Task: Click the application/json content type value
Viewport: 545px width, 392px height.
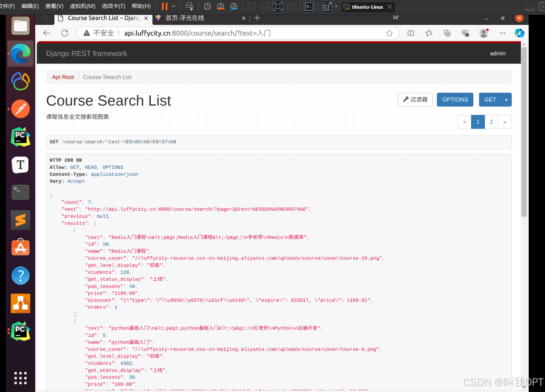Action: pyautogui.click(x=114, y=174)
